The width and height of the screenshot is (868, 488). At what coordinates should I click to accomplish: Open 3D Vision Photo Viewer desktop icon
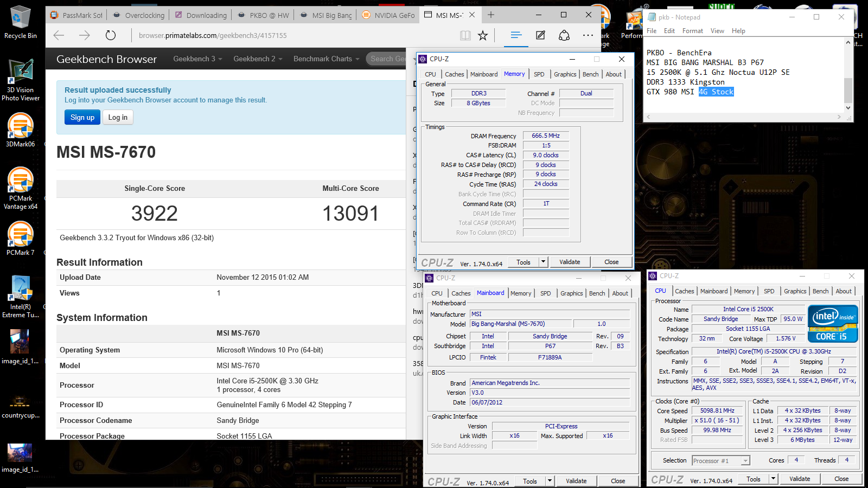point(20,80)
